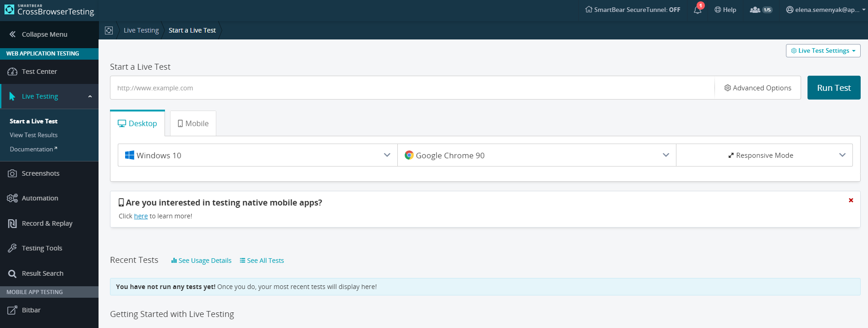Collapse the sidebar menu
Image resolution: width=868 pixels, height=328 pixels.
coord(38,34)
